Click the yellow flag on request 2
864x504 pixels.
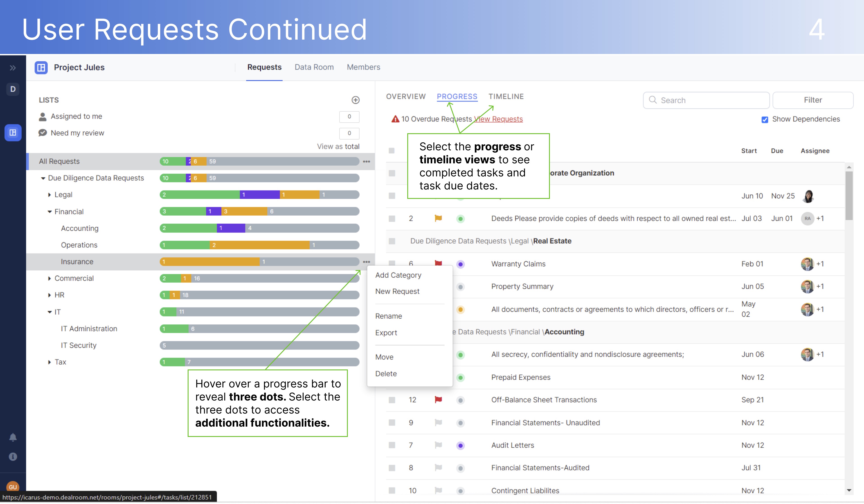[x=438, y=218]
